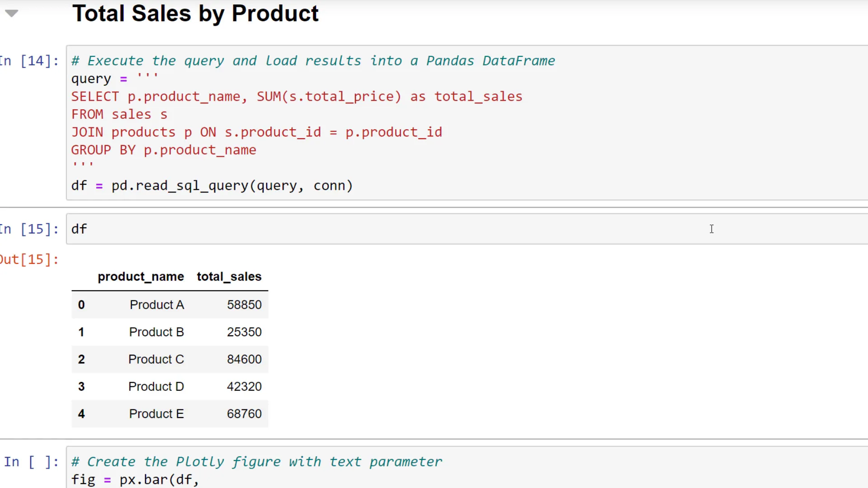Select the Total Sales by Product heading
Image resolution: width=868 pixels, height=488 pixels.
pyautogui.click(x=195, y=14)
